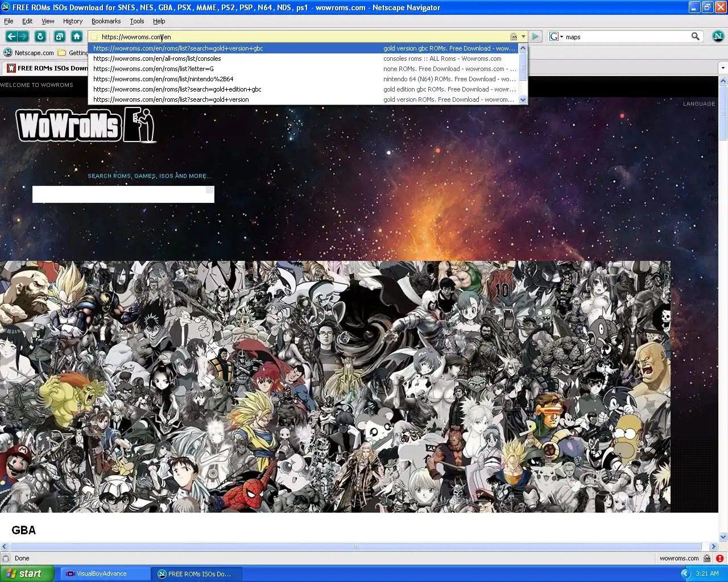
Task: Click the URL suggestion list scroll-up arrow
Action: [523, 48]
